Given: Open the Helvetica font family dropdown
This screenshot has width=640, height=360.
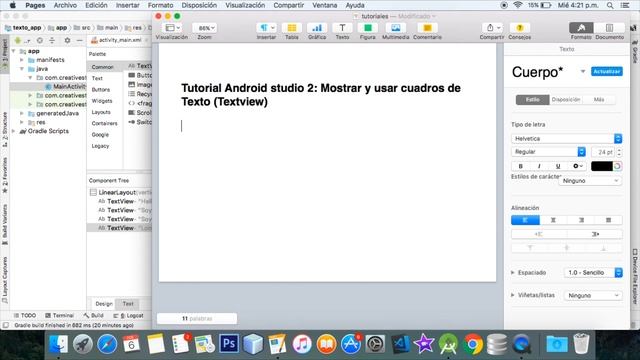Looking at the screenshot, I should click(567, 139).
